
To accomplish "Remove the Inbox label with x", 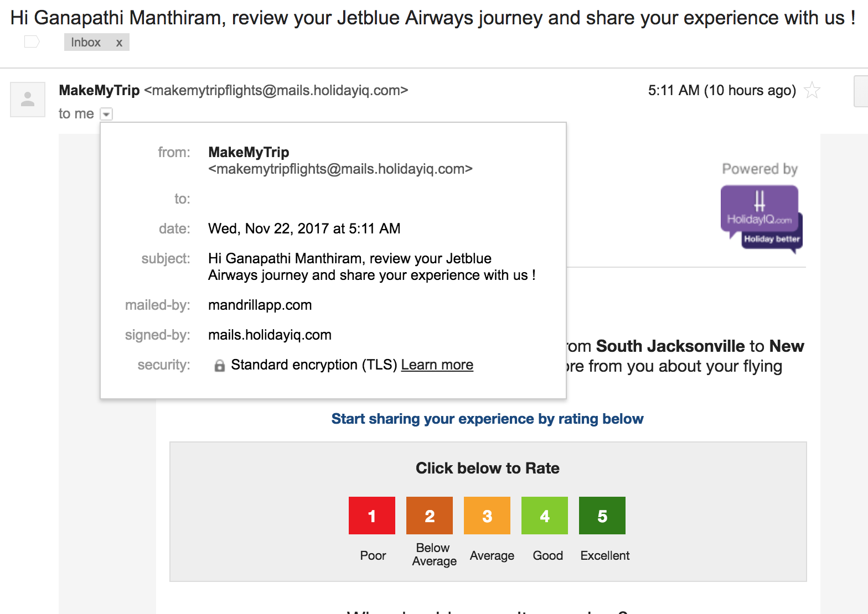I will tap(119, 43).
